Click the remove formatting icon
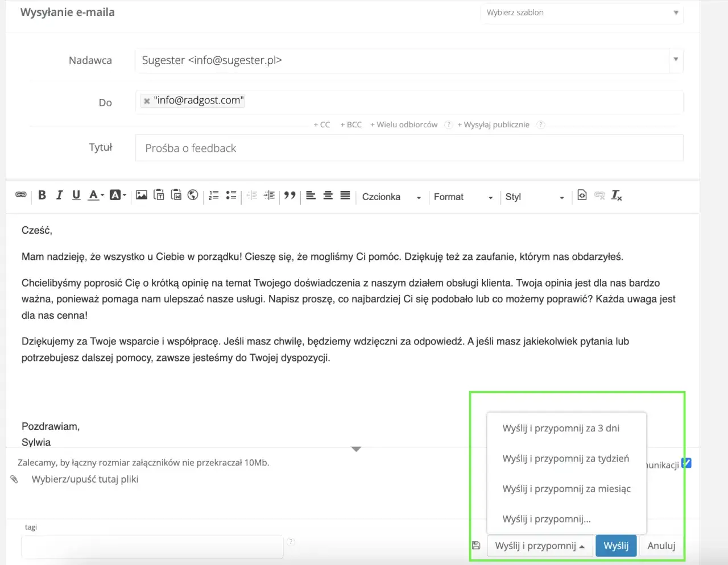Screen dimensions: 728x565 click(617, 196)
